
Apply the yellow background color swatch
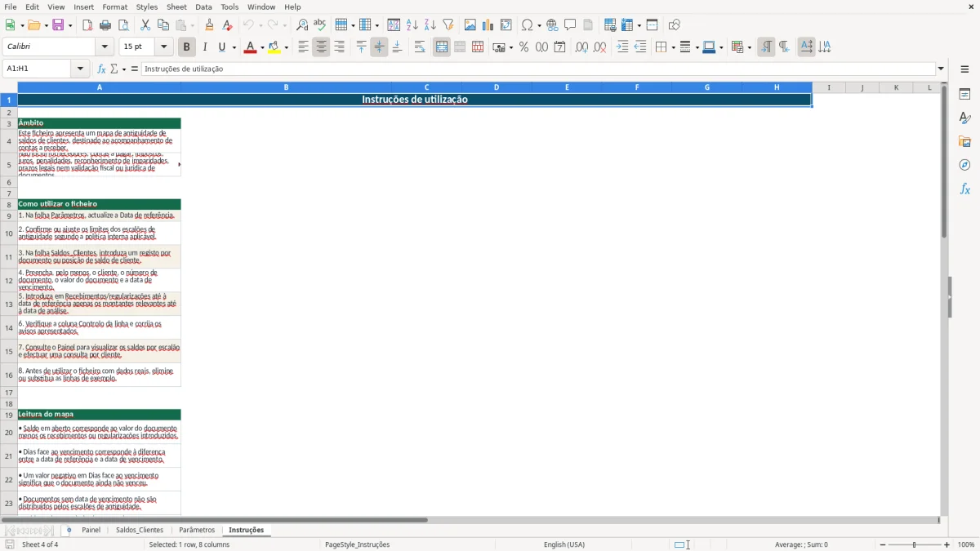coord(274,47)
